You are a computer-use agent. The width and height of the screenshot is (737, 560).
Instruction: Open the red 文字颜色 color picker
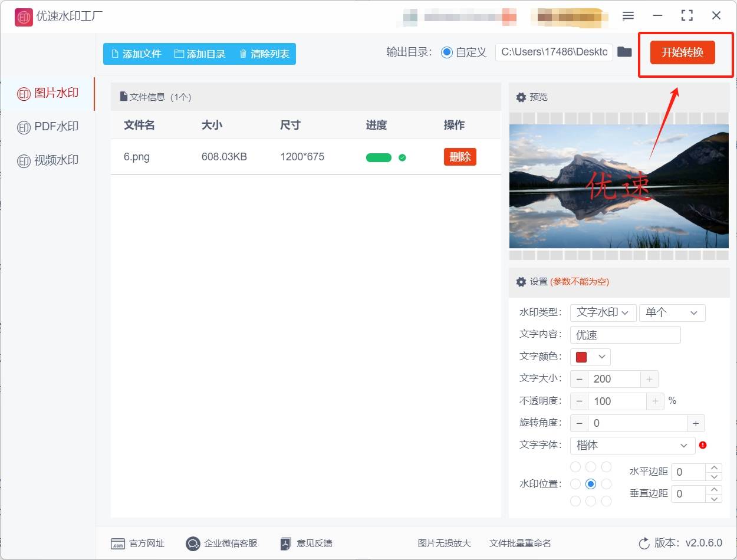[590, 357]
